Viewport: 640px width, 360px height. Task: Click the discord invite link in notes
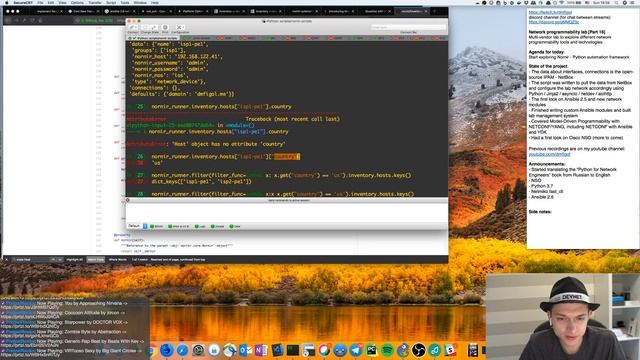pyautogui.click(x=553, y=22)
